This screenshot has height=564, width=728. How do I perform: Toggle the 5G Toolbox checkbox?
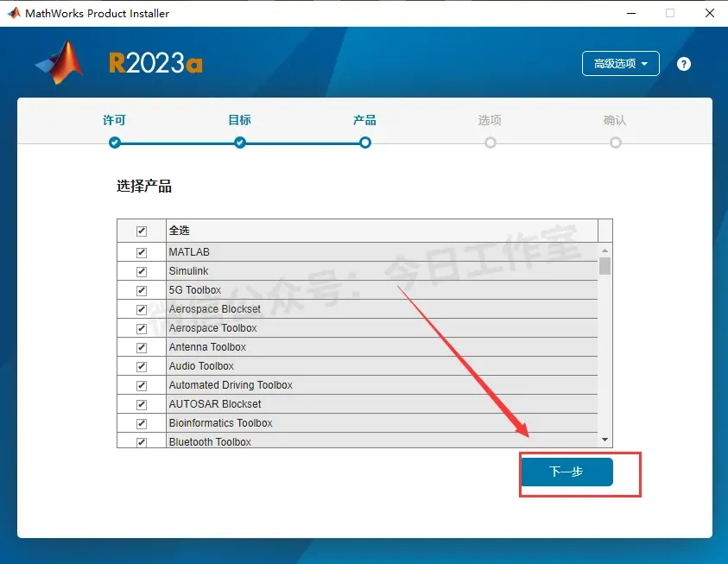click(142, 290)
